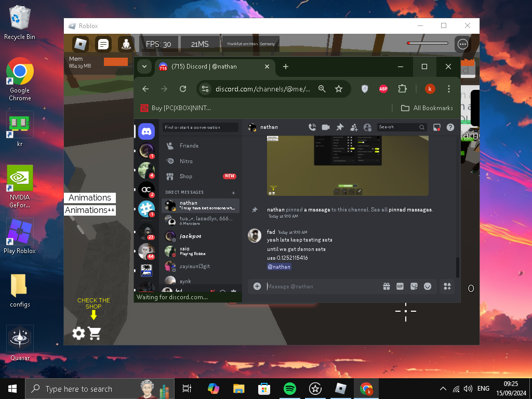Image resolution: width=532 pixels, height=399 pixels.
Task: Open the Discord home button
Action: 147,131
